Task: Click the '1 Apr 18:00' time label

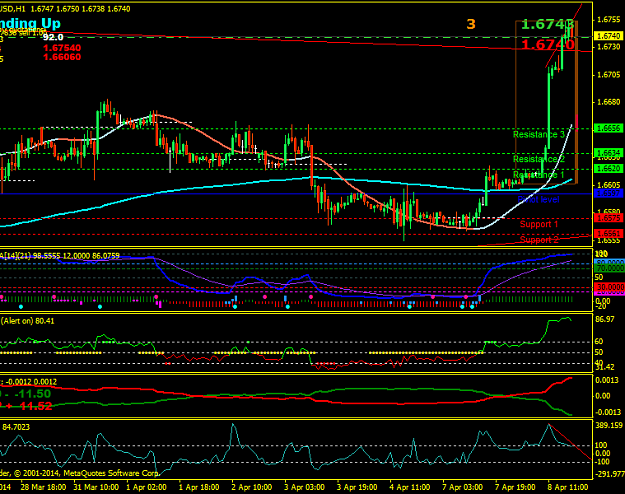Action: pyautogui.click(x=199, y=487)
